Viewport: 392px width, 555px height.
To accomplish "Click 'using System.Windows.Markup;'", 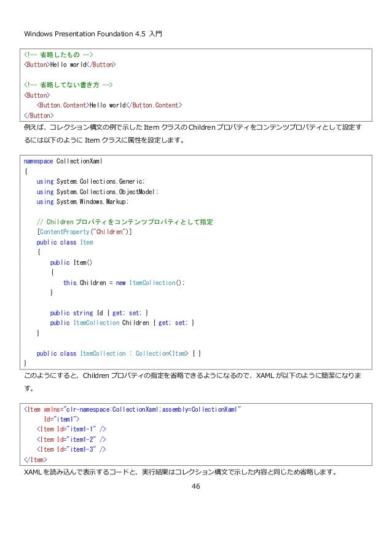I will pos(83,202).
